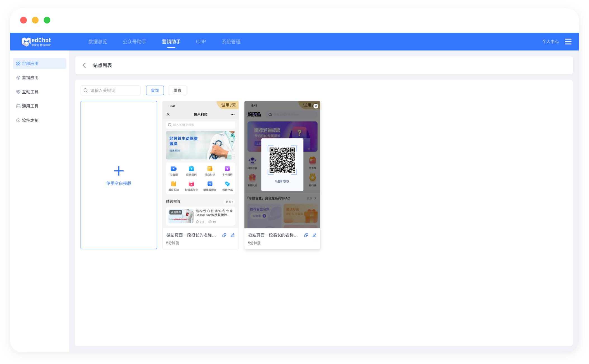
Task: Expand 更多 next to 精选推荐
Action: [x=229, y=202]
